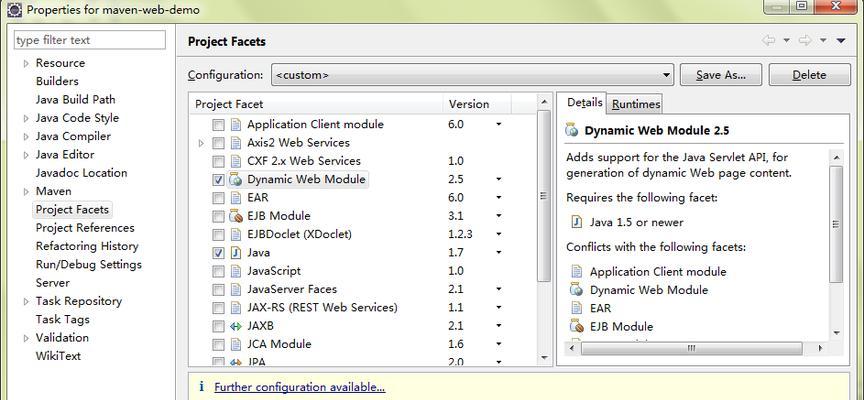The height and width of the screenshot is (400, 864).
Task: Tick the EJB Module checkbox
Action: click(218, 216)
